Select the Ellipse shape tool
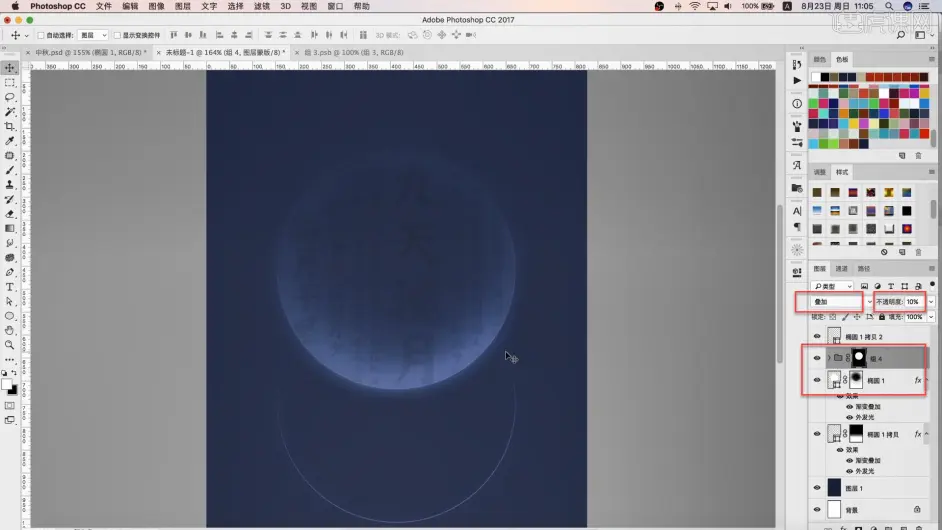Screen dimensions: 942x530 (10, 316)
